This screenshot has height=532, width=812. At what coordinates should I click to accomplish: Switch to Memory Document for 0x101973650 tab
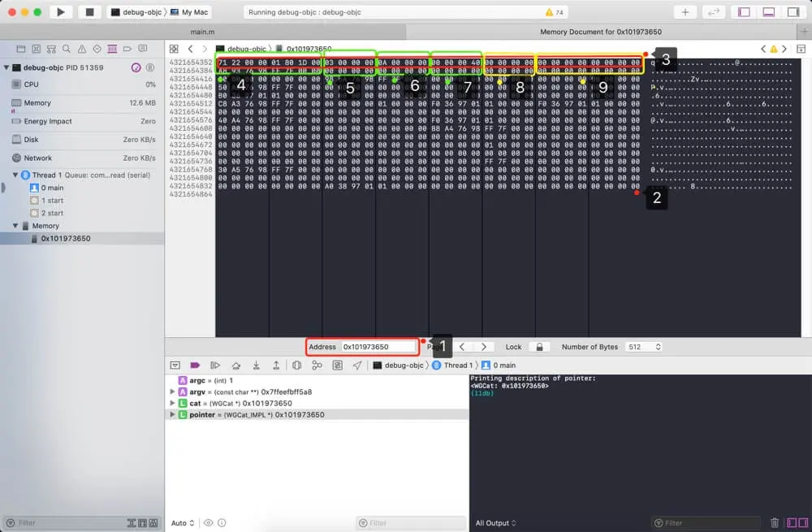pyautogui.click(x=601, y=32)
